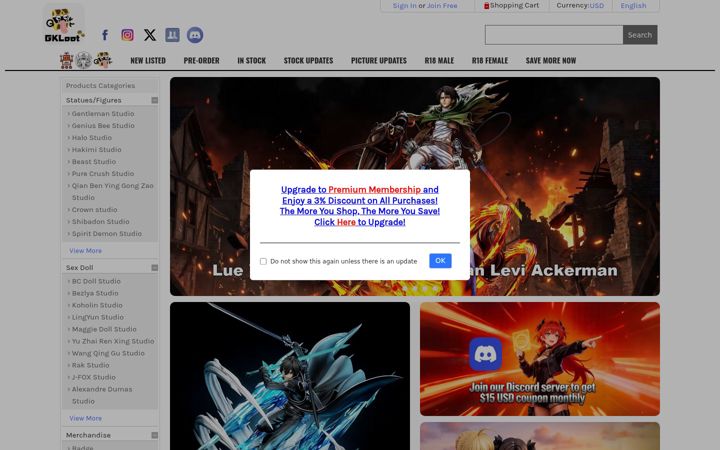Screen dimensions: 720x450
Task: Select Hakimi Studio category
Action: click(x=96, y=149)
